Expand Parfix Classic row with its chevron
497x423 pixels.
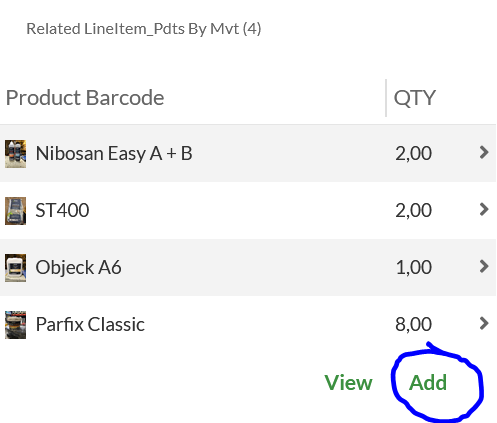484,324
